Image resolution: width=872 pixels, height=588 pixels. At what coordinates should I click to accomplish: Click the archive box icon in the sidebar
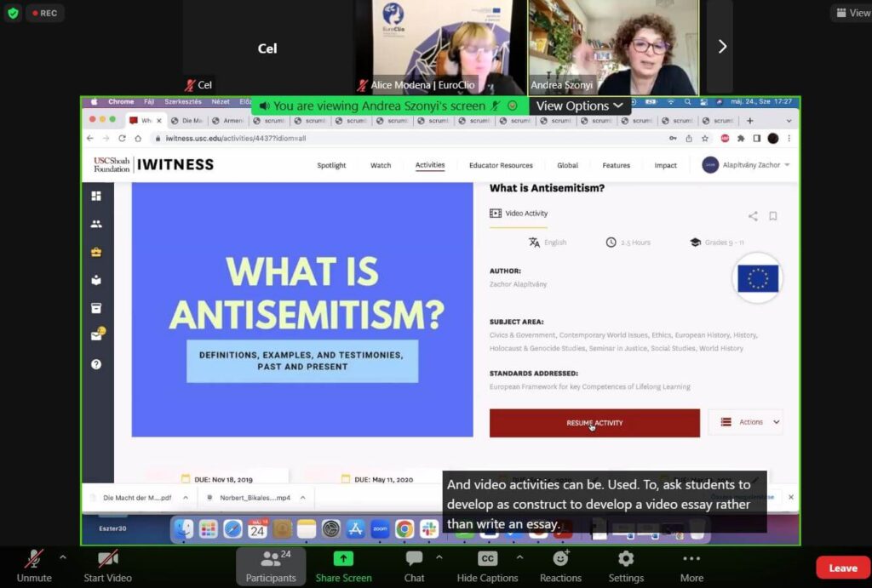pyautogui.click(x=96, y=308)
